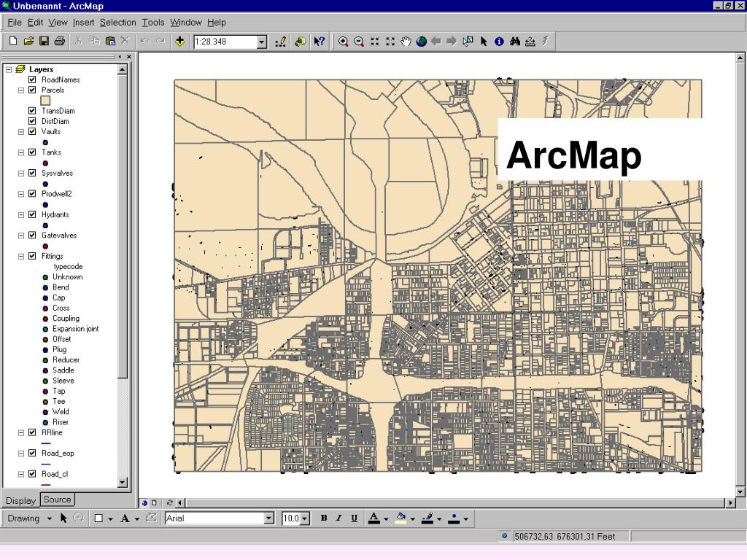Click the Hyperlink lightning icon

click(x=545, y=42)
